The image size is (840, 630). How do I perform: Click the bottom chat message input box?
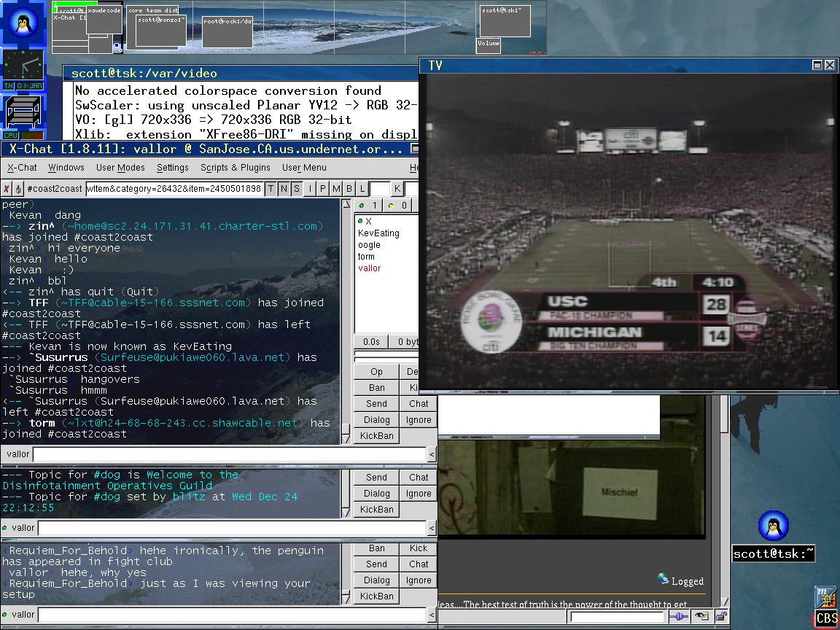233,615
